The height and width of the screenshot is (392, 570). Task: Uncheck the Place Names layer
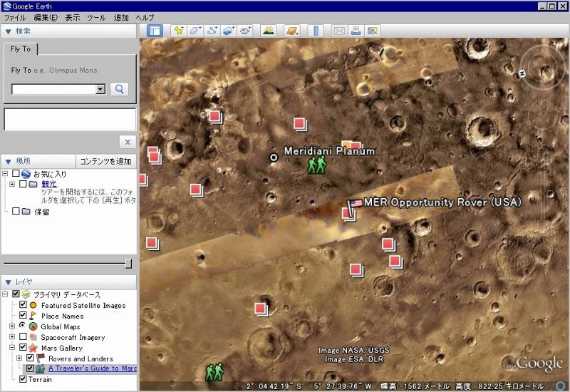coord(23,315)
